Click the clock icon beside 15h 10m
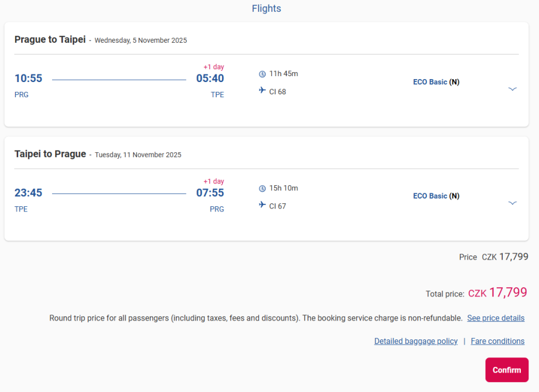This screenshot has width=539, height=392. tap(262, 188)
